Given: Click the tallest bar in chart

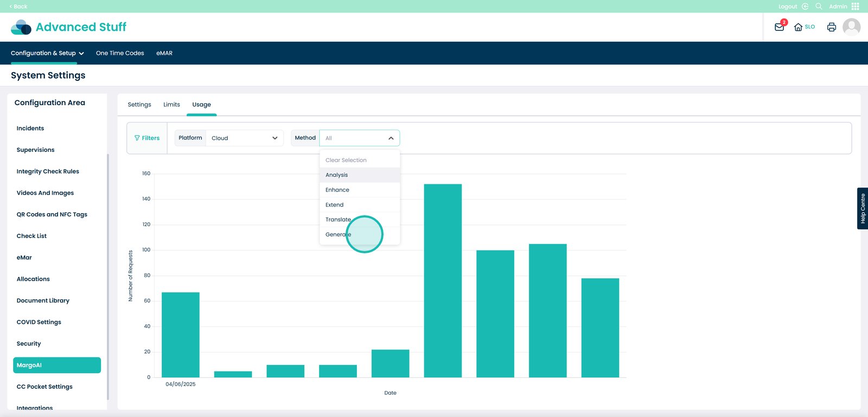Looking at the screenshot, I should pos(443,281).
